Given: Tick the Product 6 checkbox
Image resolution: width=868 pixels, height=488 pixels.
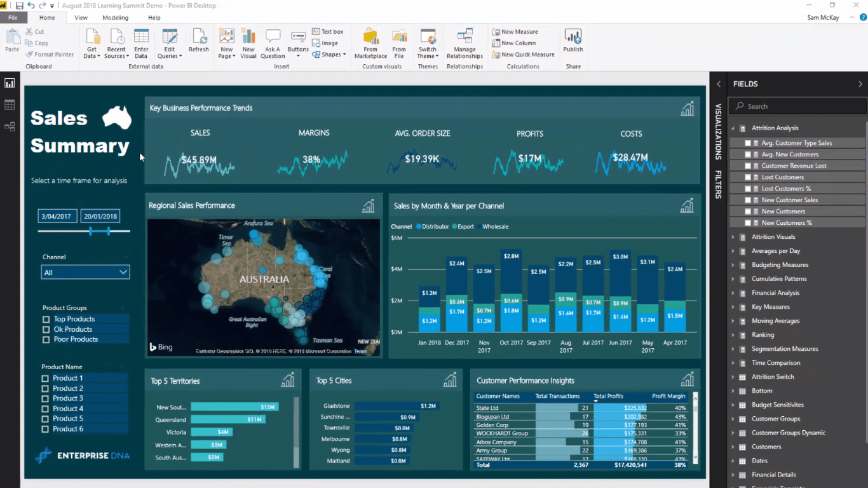Looking at the screenshot, I should coord(45,430).
